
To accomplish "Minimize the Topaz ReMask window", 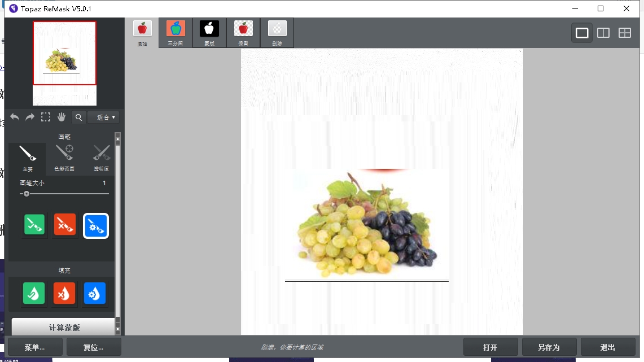I will (575, 8).
